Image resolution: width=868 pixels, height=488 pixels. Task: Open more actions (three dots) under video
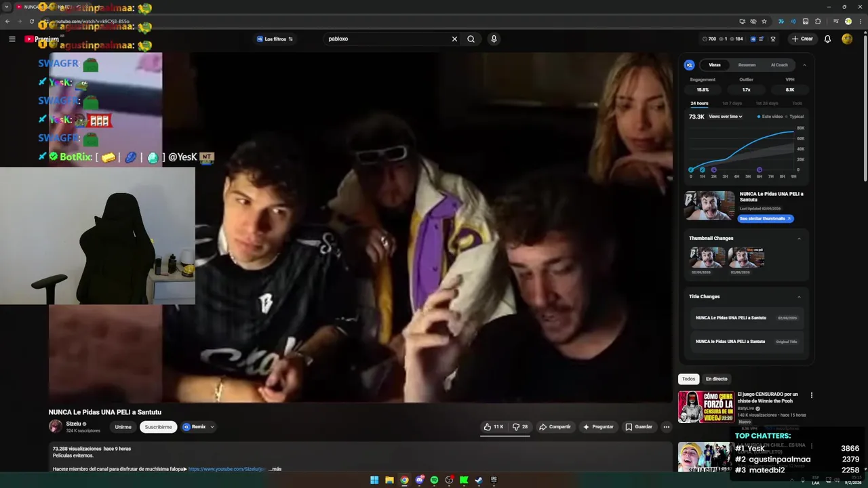[667, 427]
